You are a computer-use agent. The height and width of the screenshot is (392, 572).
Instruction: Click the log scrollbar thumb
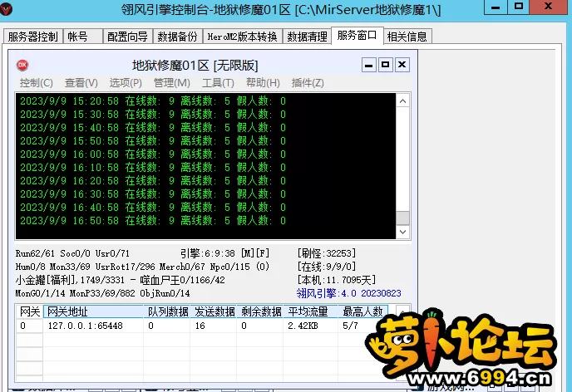(x=402, y=218)
